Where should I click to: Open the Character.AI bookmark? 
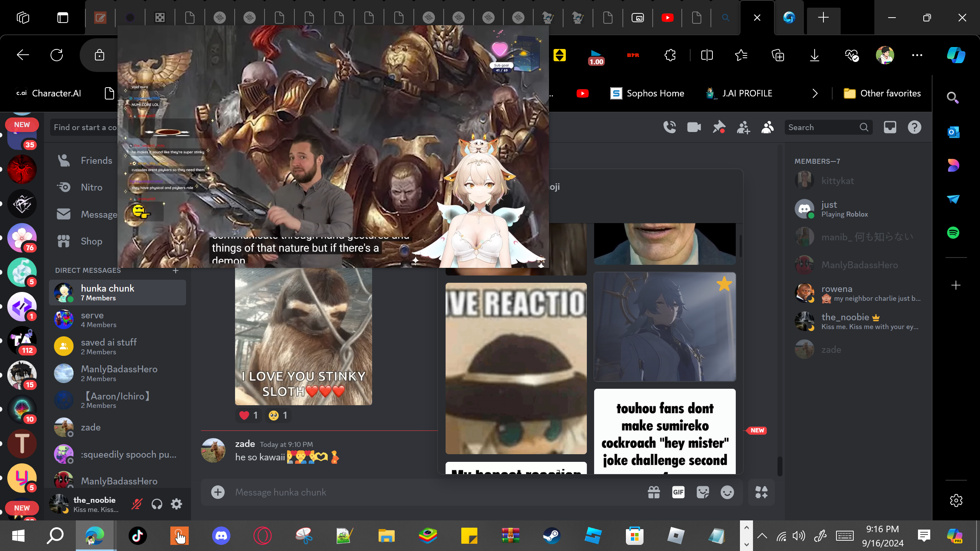click(49, 93)
